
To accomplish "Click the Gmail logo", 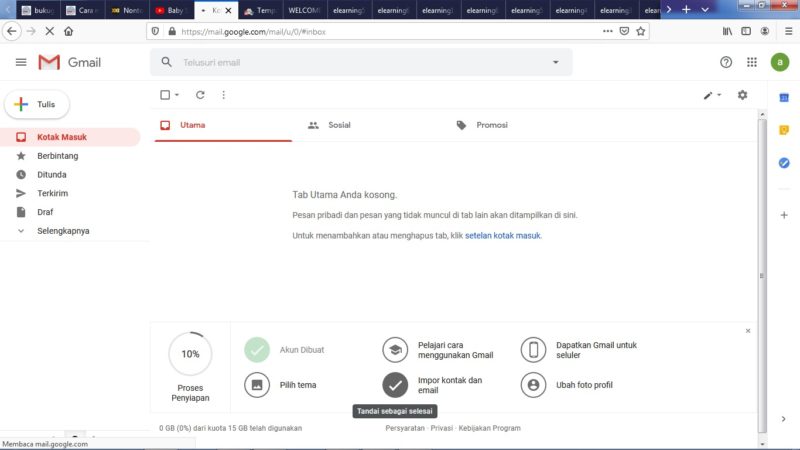I will click(69, 62).
